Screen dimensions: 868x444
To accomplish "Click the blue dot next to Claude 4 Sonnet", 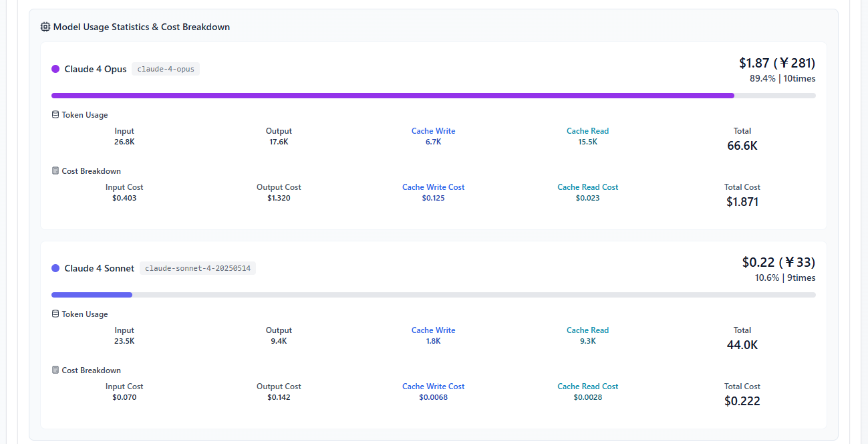I will click(55, 268).
